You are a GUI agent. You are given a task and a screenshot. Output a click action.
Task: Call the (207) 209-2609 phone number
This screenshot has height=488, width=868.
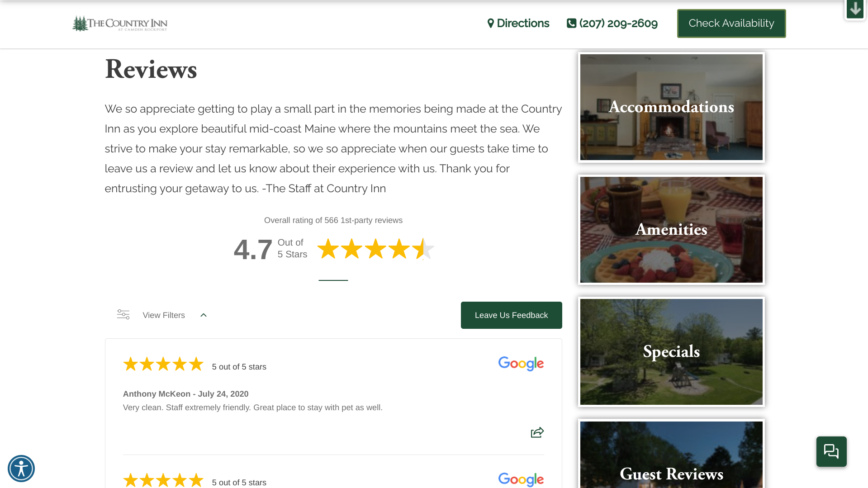[612, 24]
